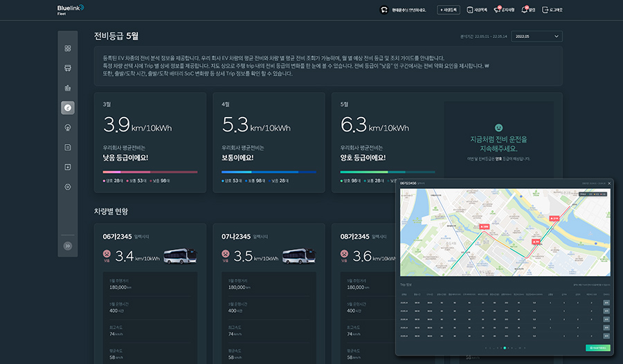Open the download icon in sidebar
This screenshot has height=364, width=623.
point(68,167)
